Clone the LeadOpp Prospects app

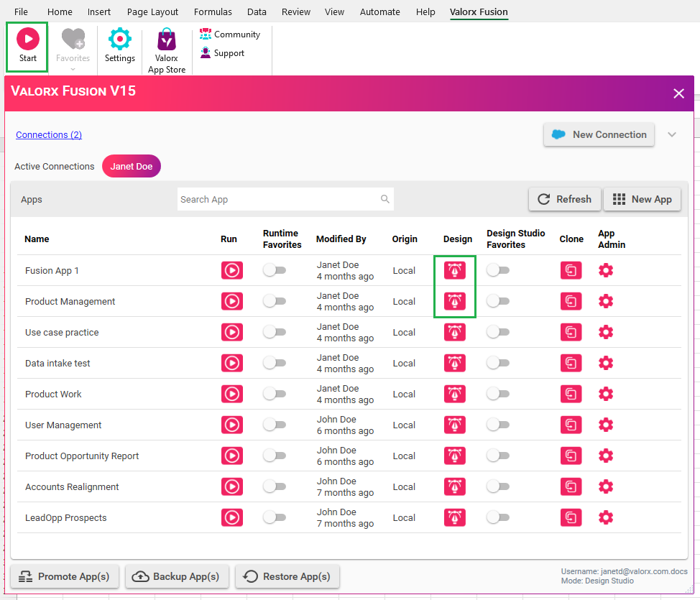point(571,517)
